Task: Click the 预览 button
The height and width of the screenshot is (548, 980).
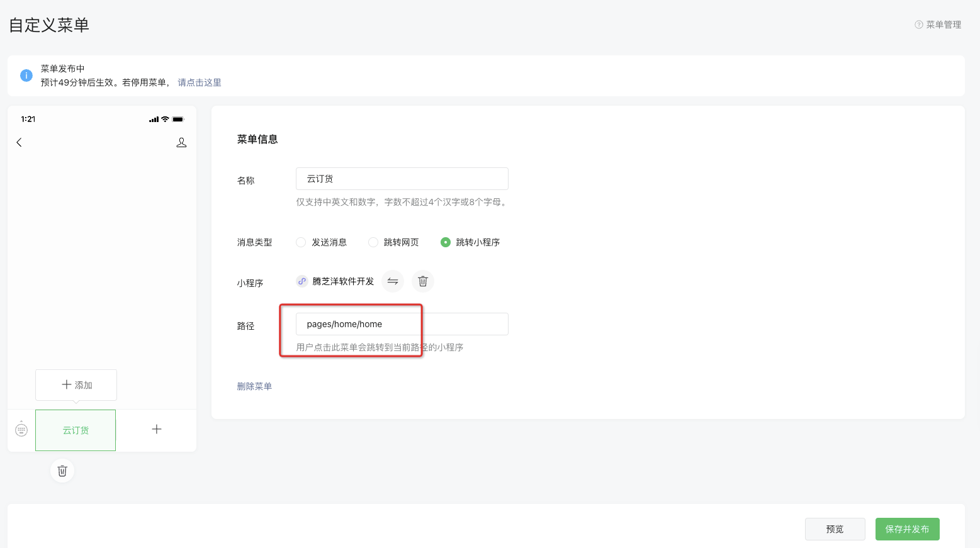Action: pyautogui.click(x=835, y=529)
